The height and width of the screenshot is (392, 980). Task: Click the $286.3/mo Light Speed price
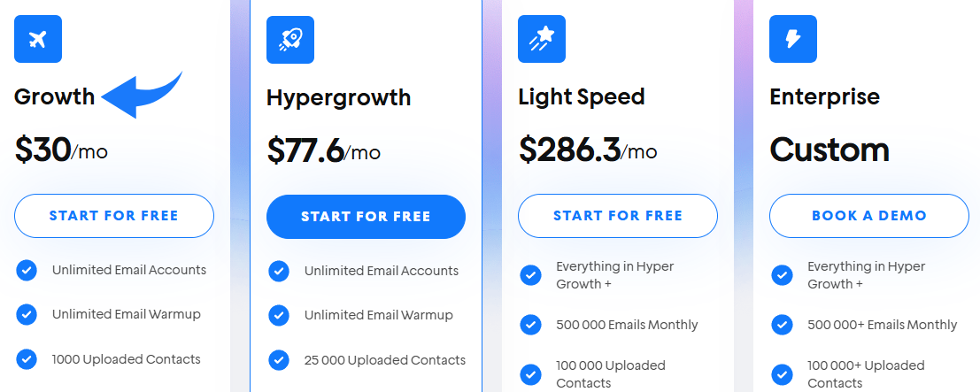pyautogui.click(x=587, y=150)
